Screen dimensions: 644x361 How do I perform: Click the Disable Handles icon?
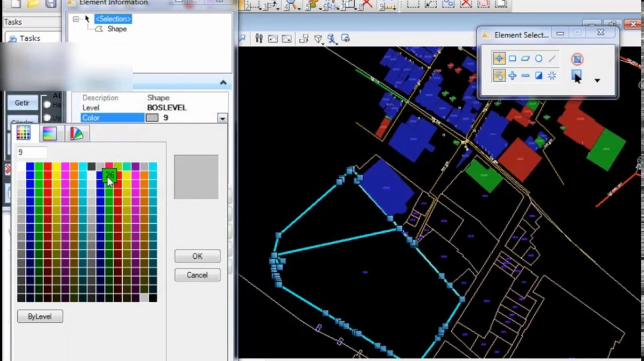click(x=577, y=59)
